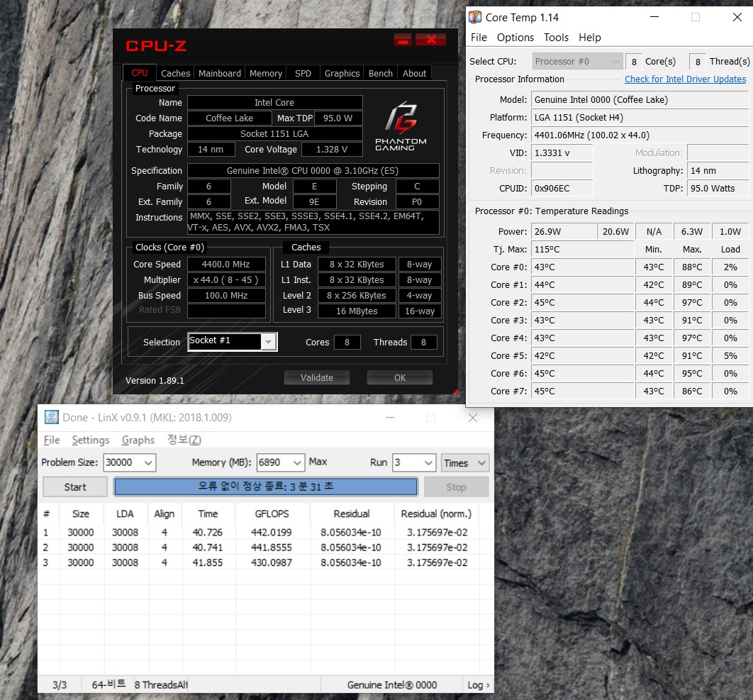The image size is (753, 700).
Task: Click Check for Intel Driver Updates link
Action: coord(686,79)
